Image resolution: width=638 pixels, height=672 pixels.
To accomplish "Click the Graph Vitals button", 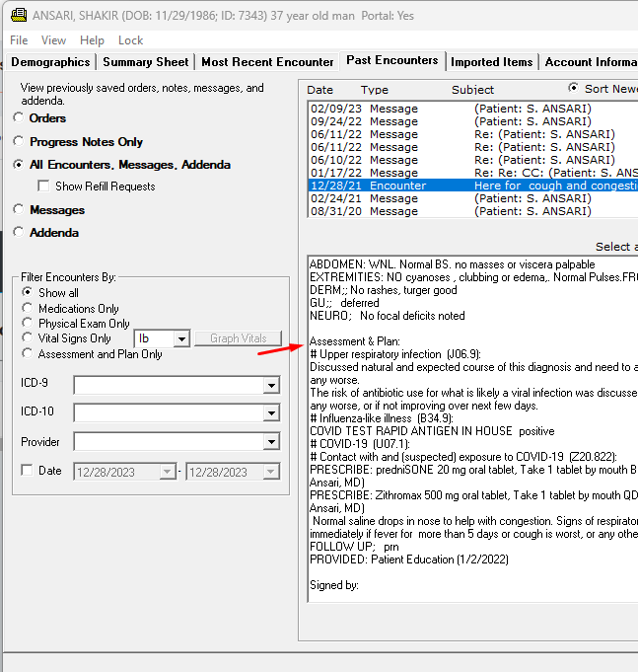I will tap(238, 338).
